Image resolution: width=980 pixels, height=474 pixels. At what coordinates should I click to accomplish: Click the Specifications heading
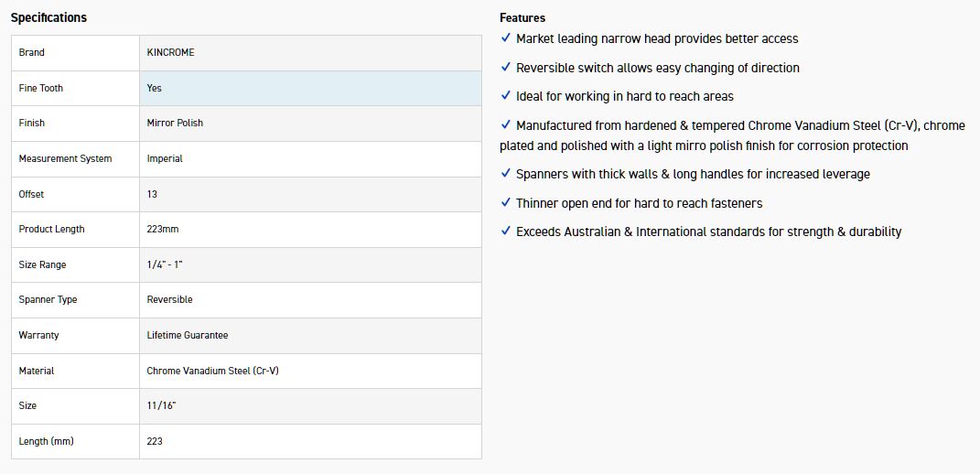pos(48,17)
